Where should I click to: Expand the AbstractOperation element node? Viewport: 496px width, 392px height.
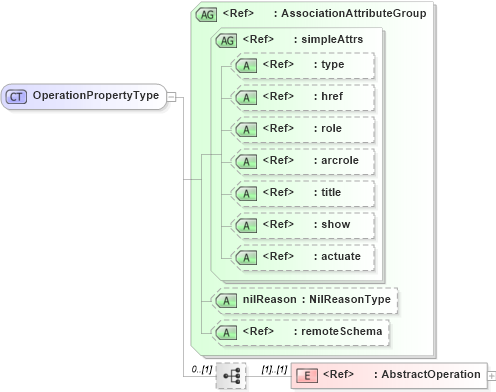click(492, 376)
